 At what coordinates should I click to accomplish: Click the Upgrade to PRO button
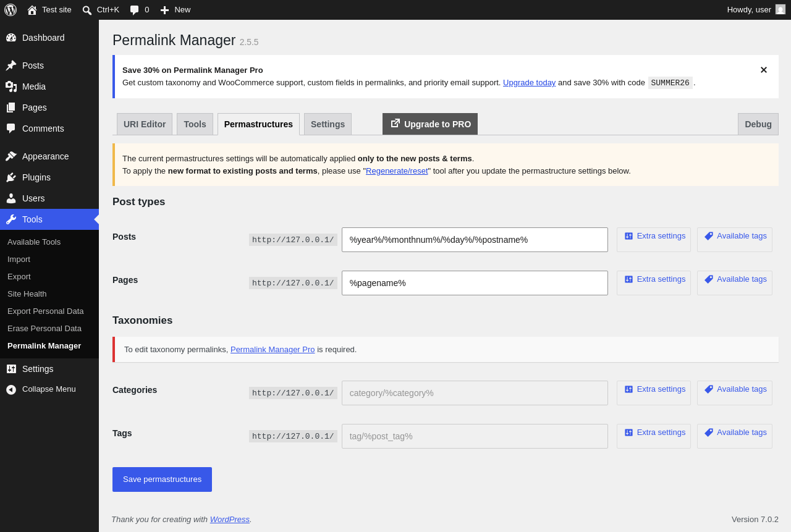point(430,124)
